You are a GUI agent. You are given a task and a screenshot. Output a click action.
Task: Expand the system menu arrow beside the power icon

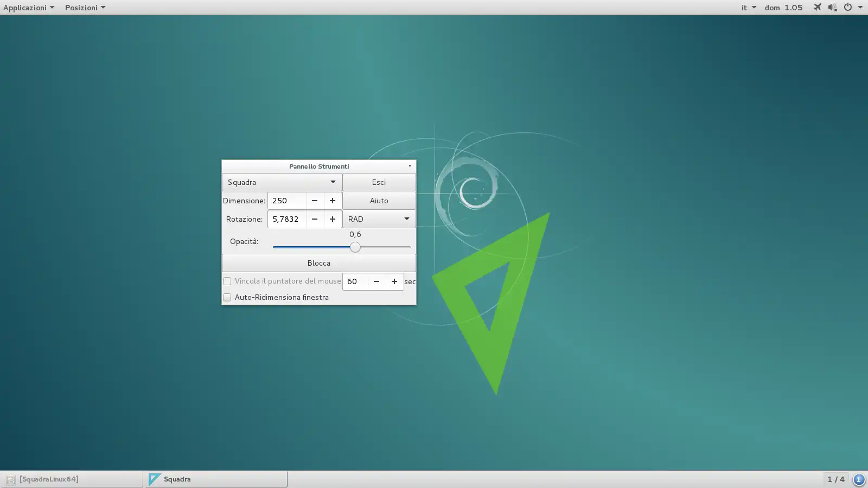pos(860,8)
